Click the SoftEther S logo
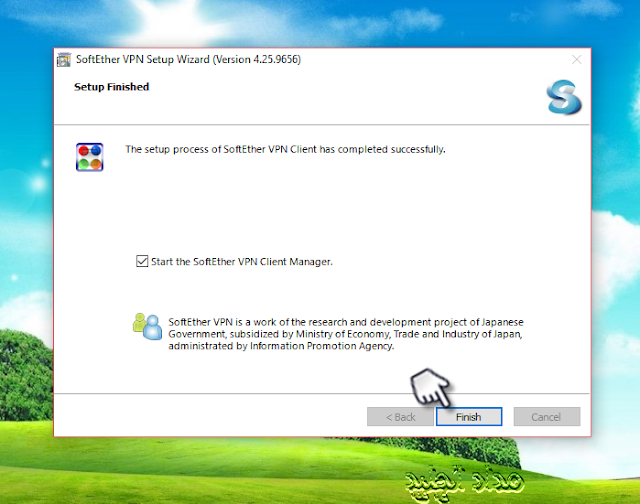Image resolution: width=640 pixels, height=504 pixels. [564, 97]
